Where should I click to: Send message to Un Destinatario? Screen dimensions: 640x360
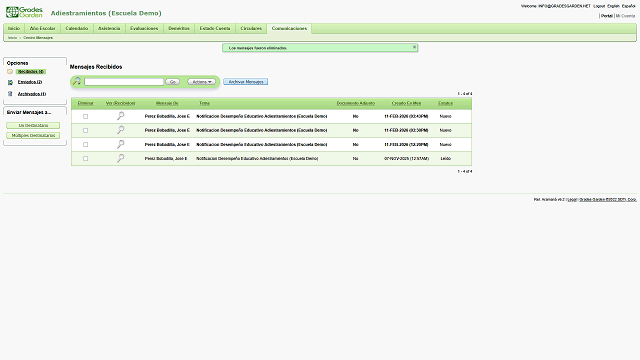pos(33,125)
